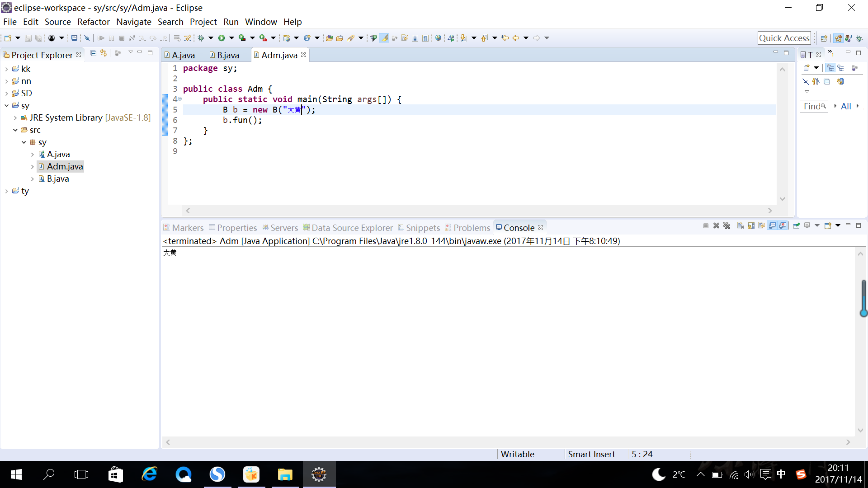
Task: Open the Navigate menu
Action: (x=134, y=22)
